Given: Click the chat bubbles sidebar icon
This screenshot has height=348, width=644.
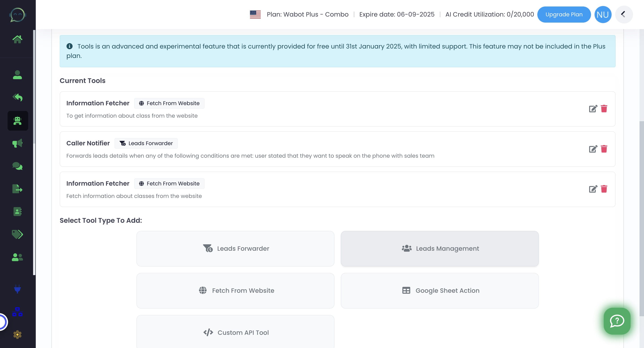Looking at the screenshot, I should 17,166.
